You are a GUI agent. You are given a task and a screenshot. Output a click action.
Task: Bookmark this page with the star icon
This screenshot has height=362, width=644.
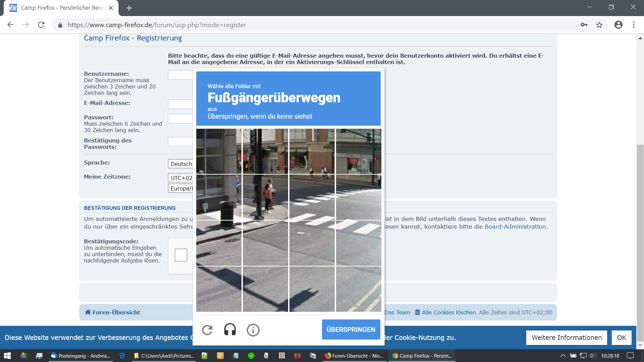599,25
